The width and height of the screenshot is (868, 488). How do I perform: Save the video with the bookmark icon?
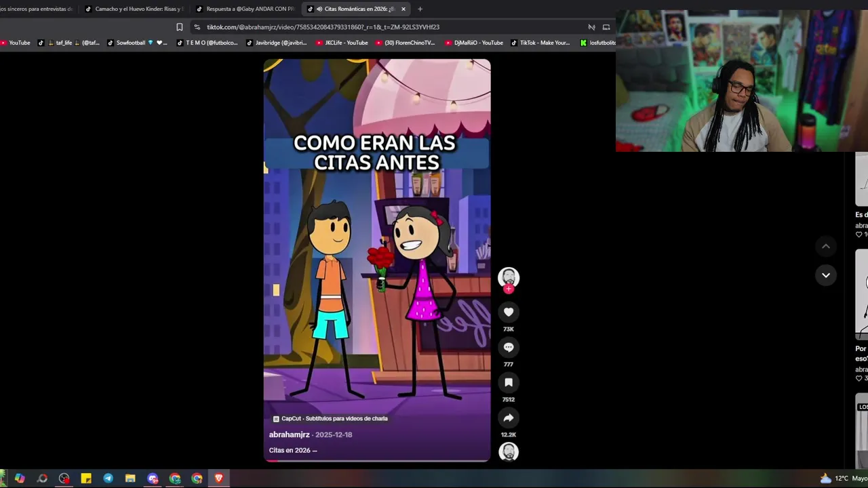click(509, 382)
